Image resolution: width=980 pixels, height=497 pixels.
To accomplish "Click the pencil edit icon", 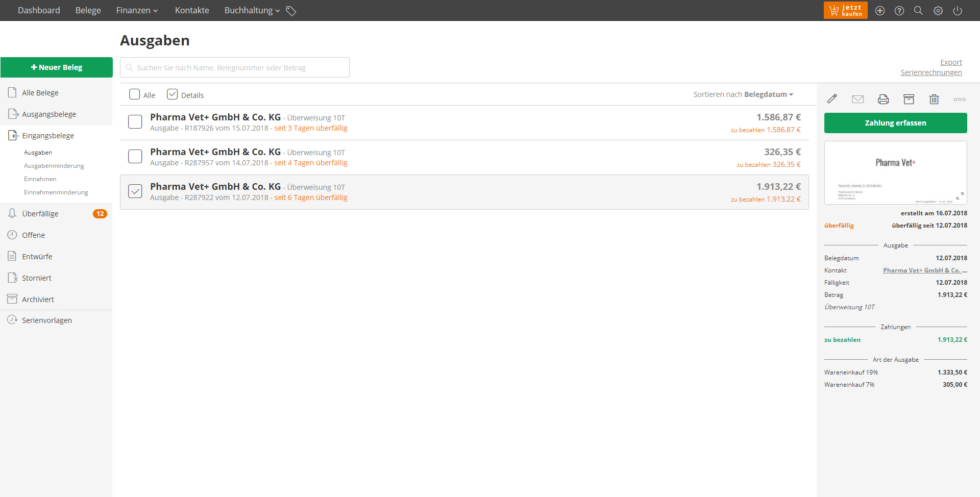I will [x=832, y=99].
